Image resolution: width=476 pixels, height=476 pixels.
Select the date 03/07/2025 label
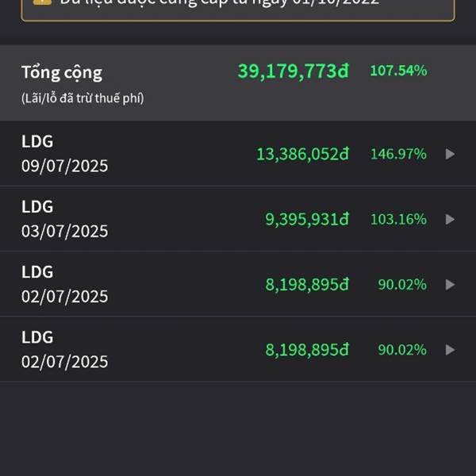[65, 232]
